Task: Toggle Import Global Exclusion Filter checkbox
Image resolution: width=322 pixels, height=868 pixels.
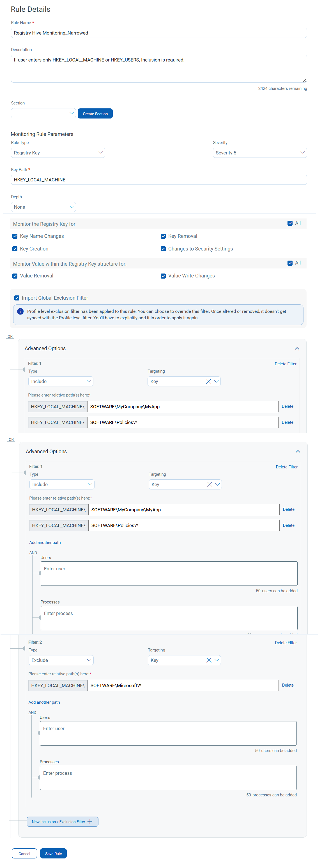Action: (x=17, y=298)
